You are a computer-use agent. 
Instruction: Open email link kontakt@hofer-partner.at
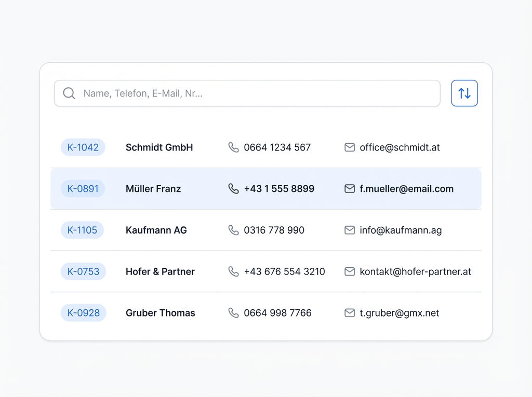(x=415, y=271)
